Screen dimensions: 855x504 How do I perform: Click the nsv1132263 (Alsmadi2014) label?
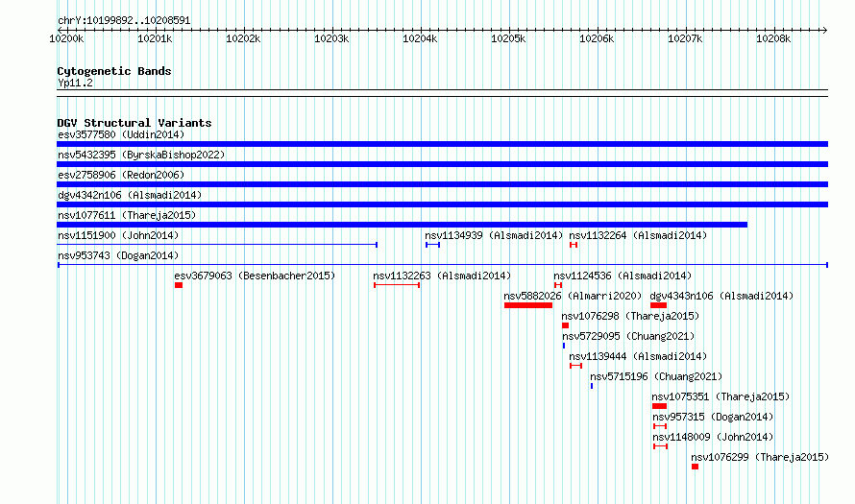tap(442, 276)
